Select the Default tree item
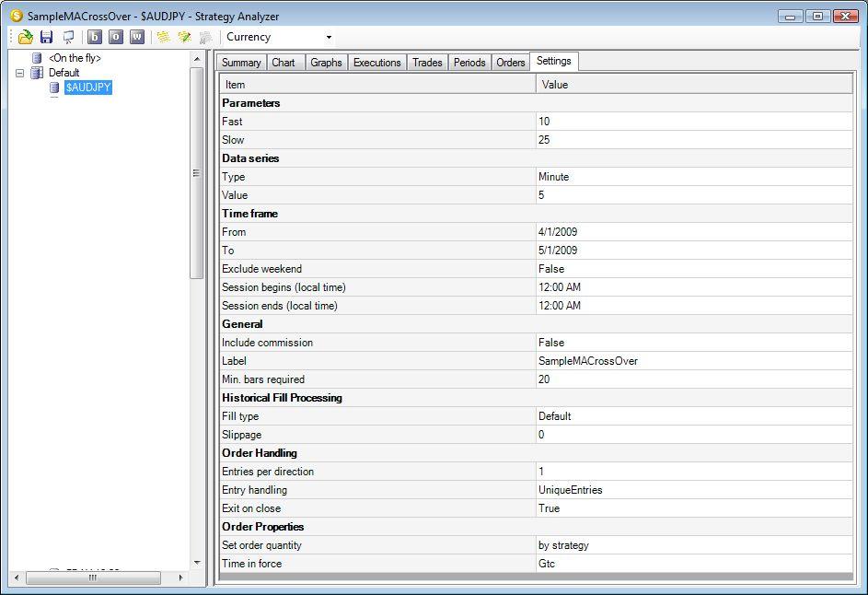Image resolution: width=868 pixels, height=595 pixels. click(64, 73)
